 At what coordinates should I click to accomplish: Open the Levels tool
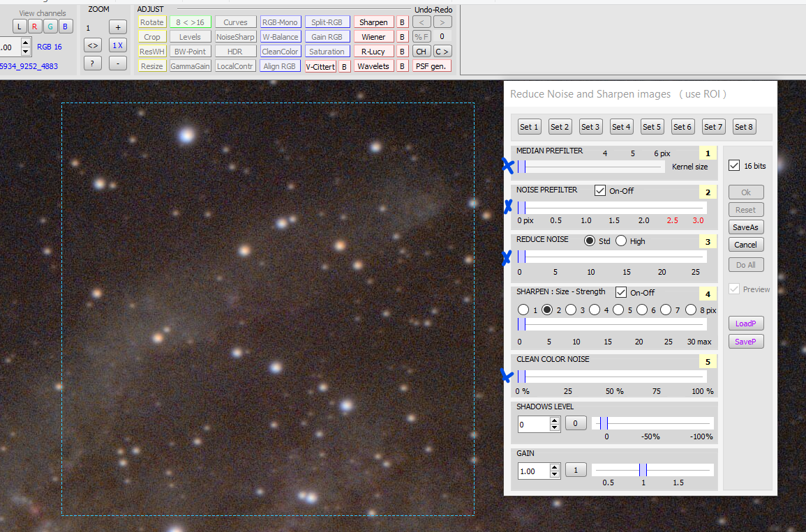tap(191, 37)
